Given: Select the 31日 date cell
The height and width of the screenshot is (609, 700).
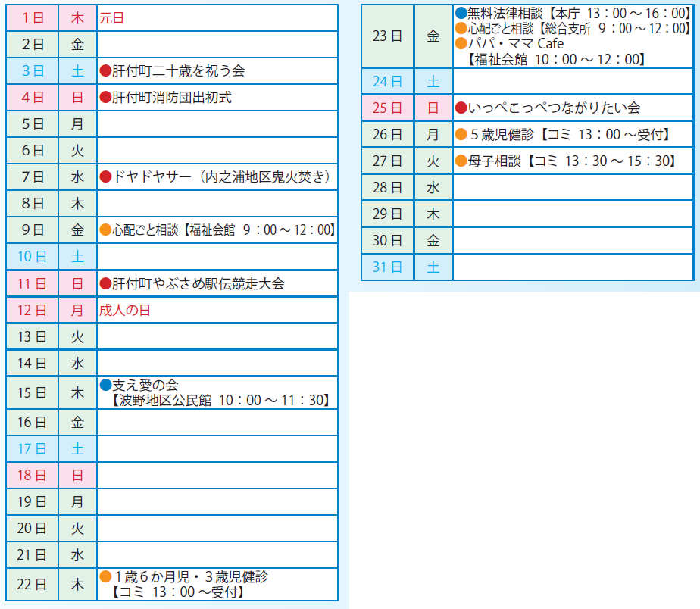Looking at the screenshot, I should point(387,267).
